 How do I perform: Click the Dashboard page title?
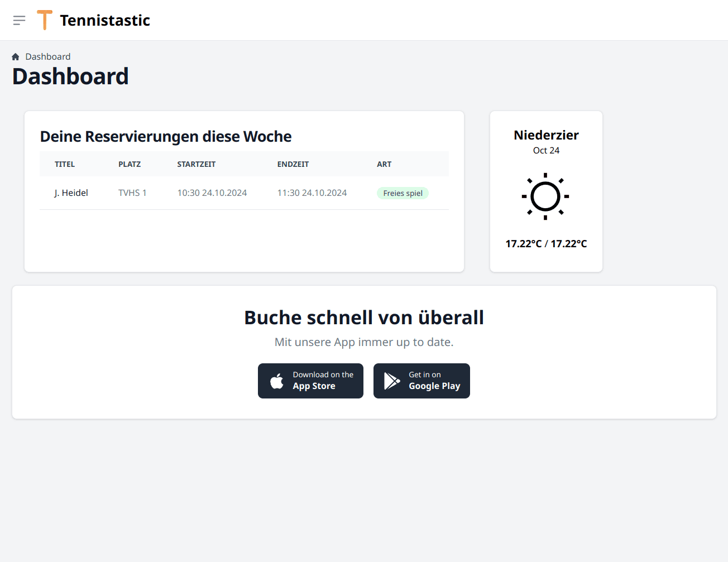point(70,76)
